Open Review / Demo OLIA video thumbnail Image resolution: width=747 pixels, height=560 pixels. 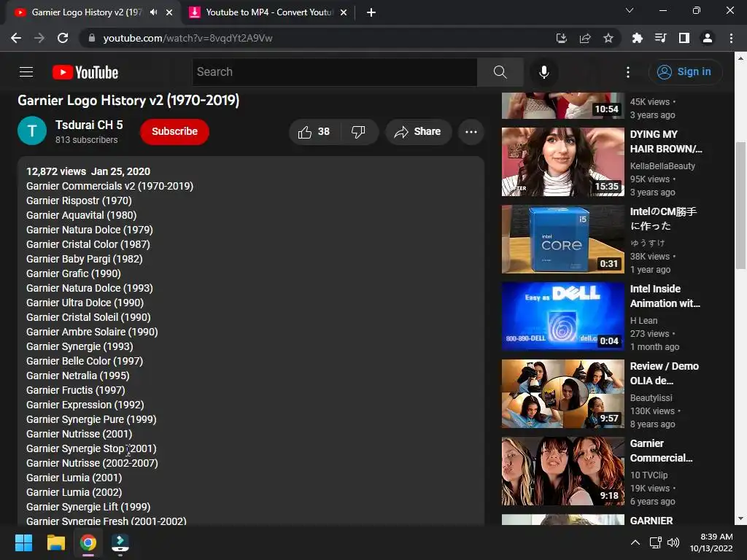click(562, 394)
